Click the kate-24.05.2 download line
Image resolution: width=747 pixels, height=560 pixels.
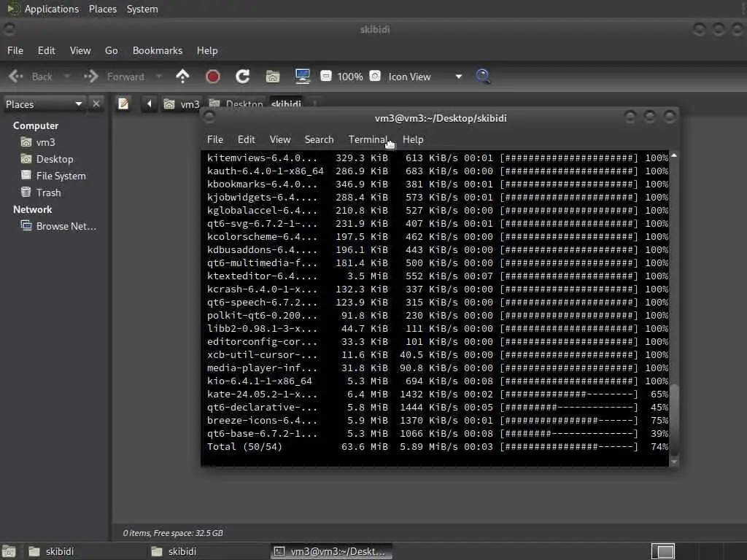(438, 394)
